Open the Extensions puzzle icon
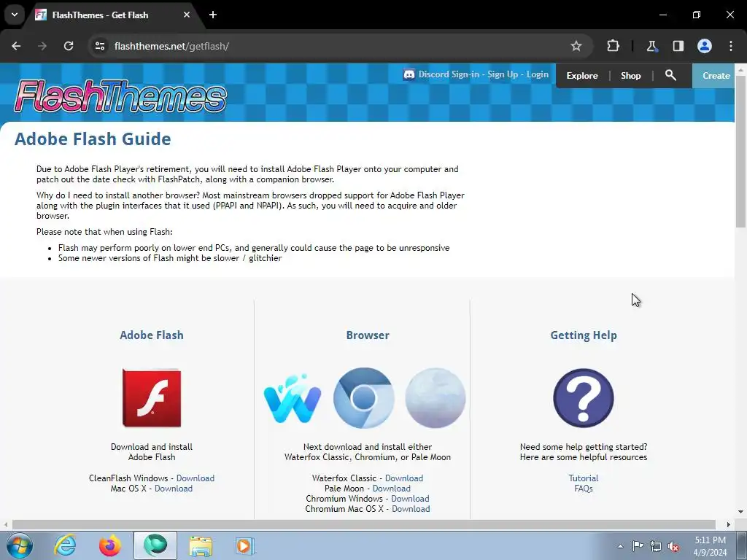747x560 pixels. tap(613, 46)
